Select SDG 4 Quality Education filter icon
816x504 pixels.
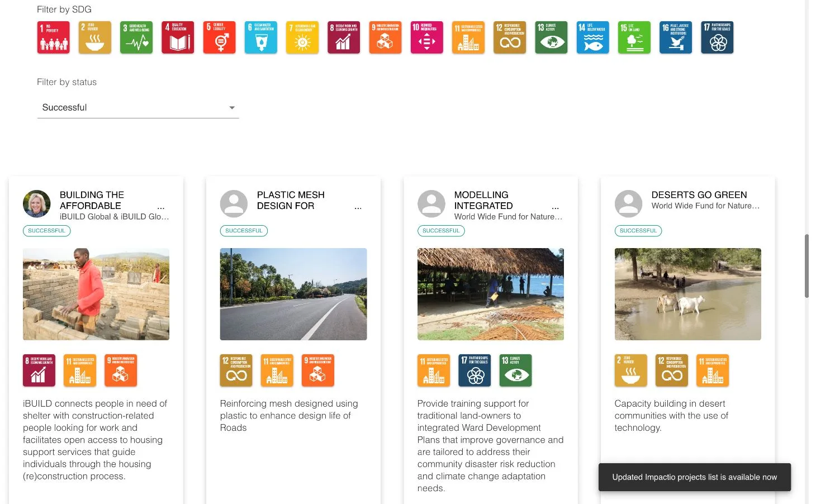tap(178, 37)
